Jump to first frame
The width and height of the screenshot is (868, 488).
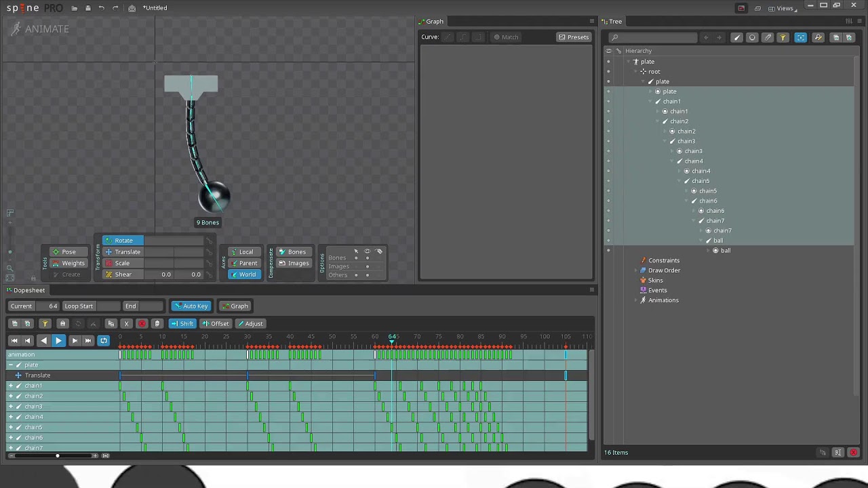(x=14, y=341)
